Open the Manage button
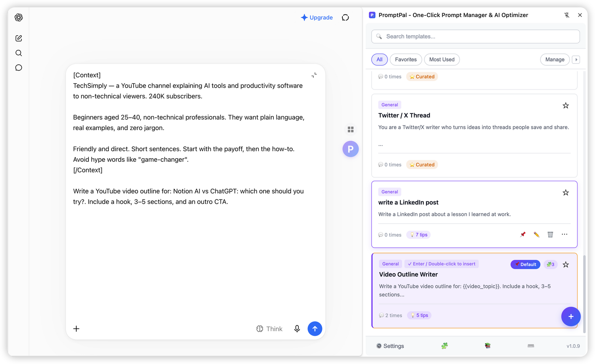The width and height of the screenshot is (595, 364). point(555,59)
